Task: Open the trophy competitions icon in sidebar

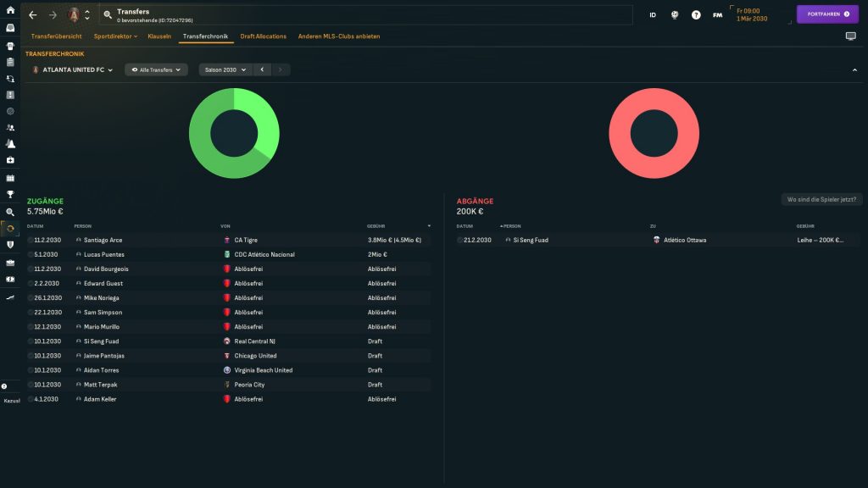Action: pyautogui.click(x=10, y=194)
